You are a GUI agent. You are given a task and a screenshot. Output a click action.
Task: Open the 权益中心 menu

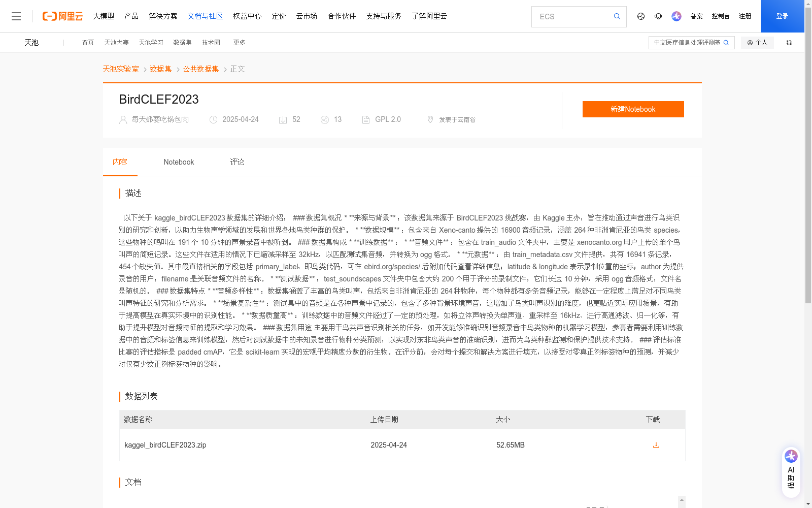pos(247,16)
